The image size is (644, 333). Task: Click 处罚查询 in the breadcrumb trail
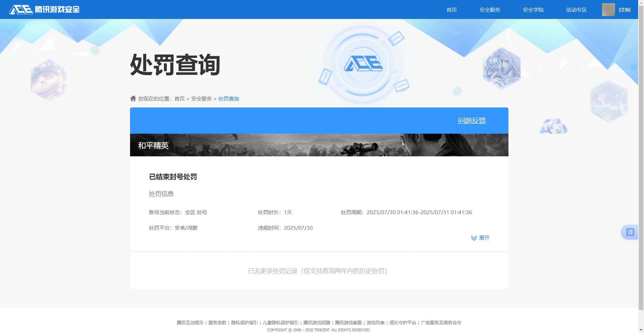point(228,98)
